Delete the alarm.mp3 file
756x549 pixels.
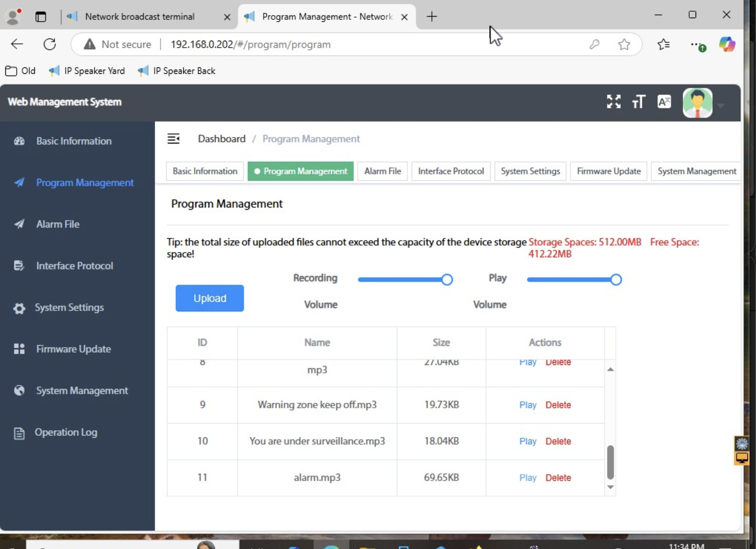pos(558,478)
